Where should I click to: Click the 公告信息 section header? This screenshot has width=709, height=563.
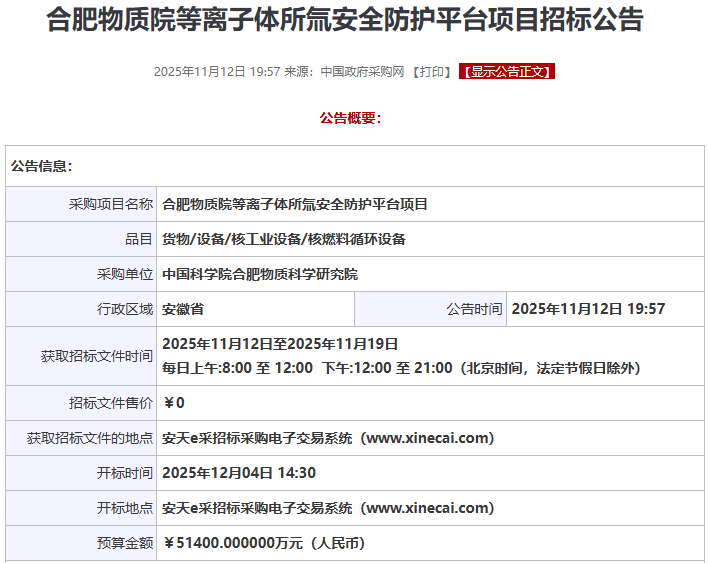pos(42,166)
